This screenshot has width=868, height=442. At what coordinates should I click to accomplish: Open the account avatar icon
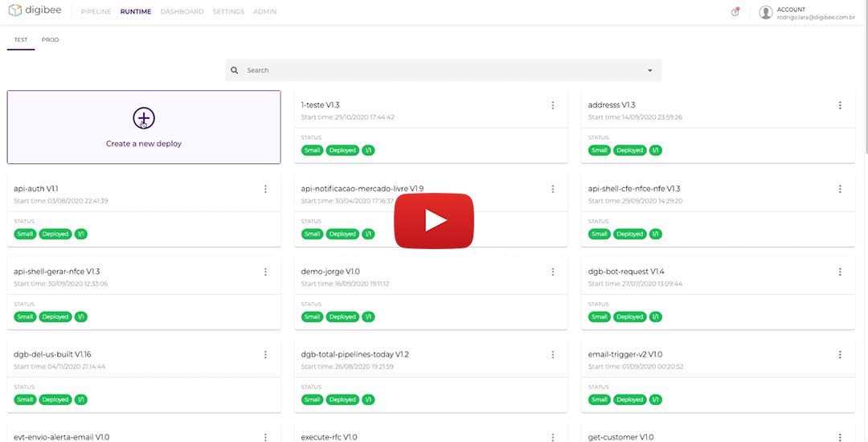[766, 12]
